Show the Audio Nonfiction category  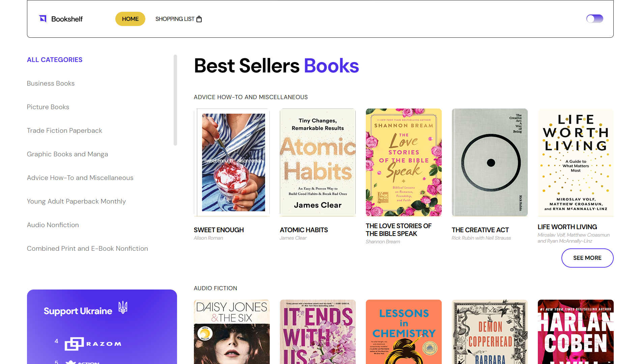53,225
